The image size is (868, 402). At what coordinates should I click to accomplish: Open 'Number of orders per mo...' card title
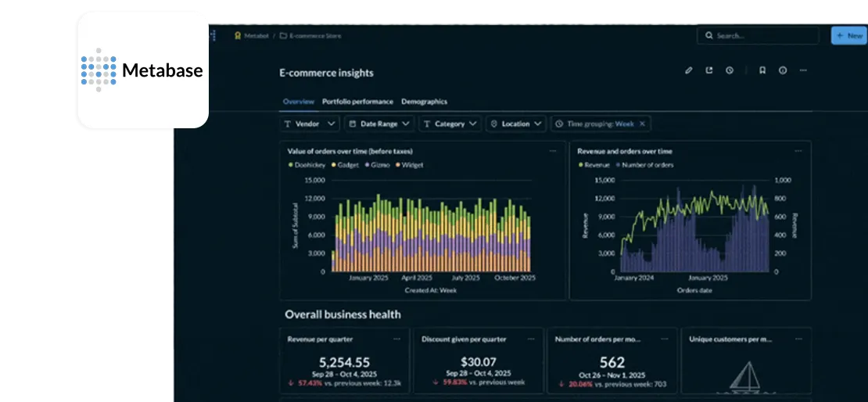coord(598,339)
